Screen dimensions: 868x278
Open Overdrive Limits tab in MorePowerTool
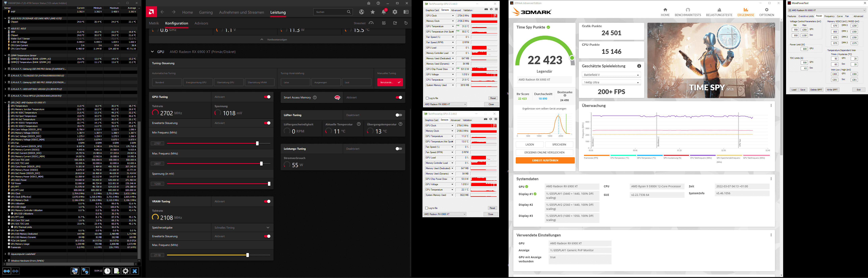(x=806, y=16)
